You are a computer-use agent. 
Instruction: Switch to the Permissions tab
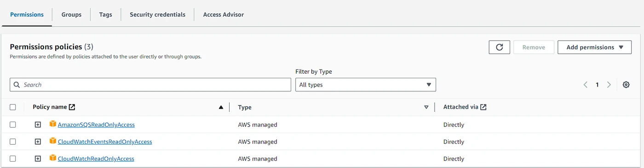(x=27, y=14)
